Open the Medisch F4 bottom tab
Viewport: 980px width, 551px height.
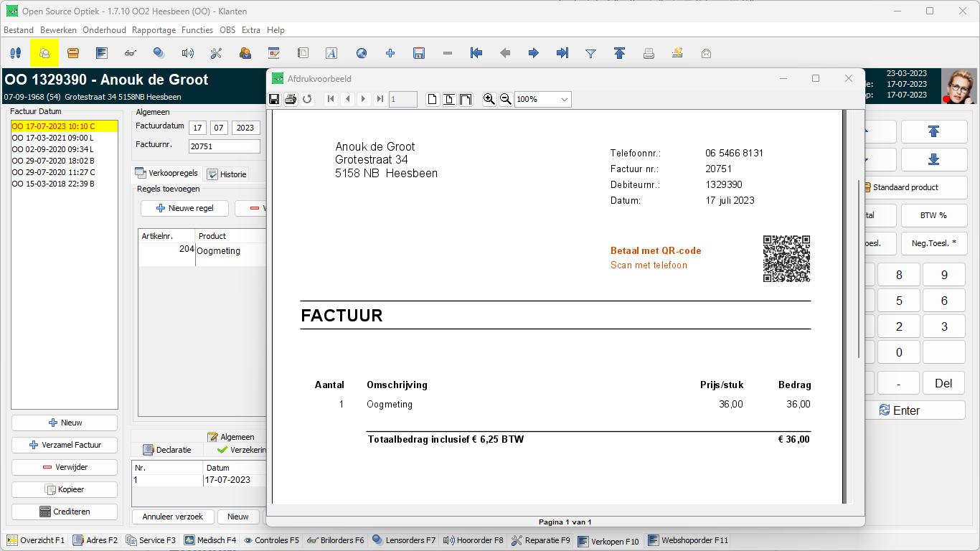209,540
